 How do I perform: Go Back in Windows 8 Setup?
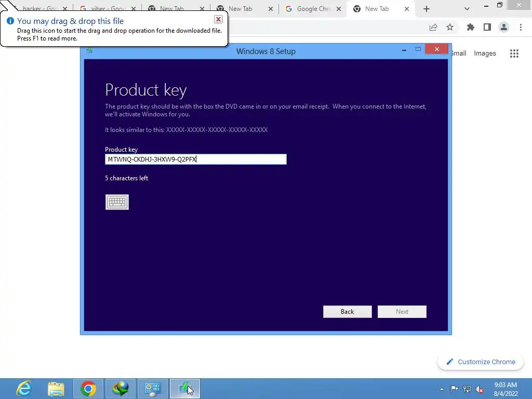[348, 312]
